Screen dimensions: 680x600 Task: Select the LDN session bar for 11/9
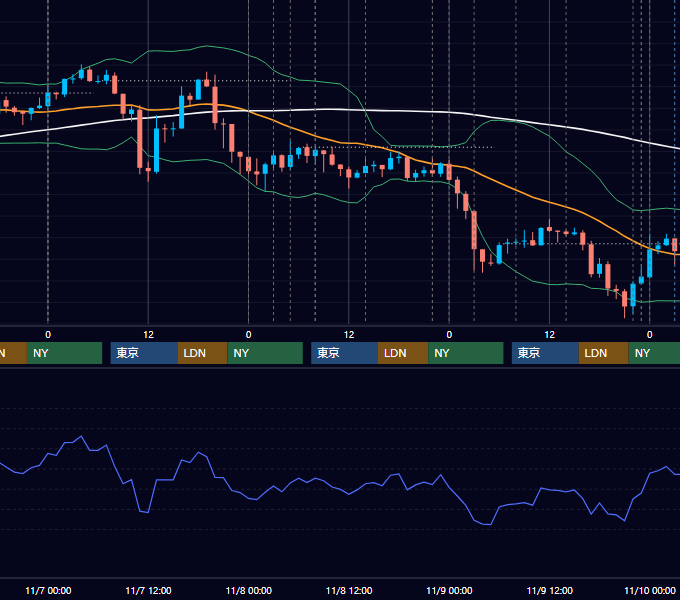604,353
